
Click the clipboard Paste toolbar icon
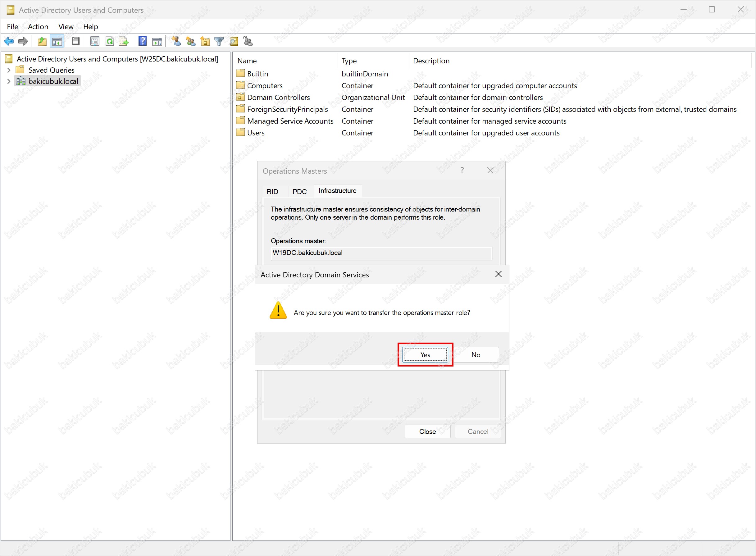coord(76,41)
